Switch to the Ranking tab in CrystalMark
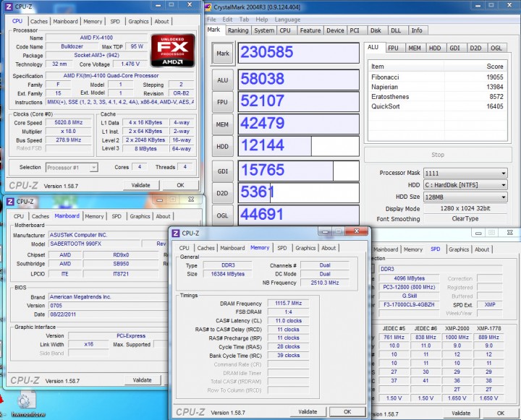Viewport: 521px width, 420px height. click(x=238, y=30)
